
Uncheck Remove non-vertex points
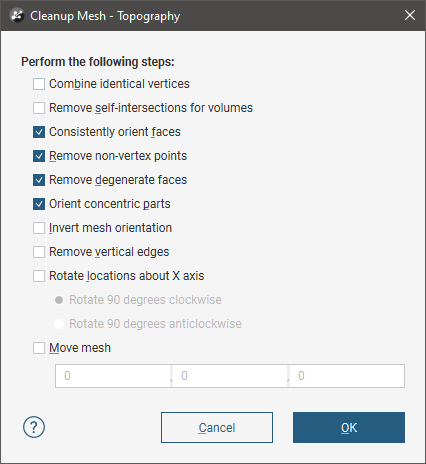pos(39,156)
